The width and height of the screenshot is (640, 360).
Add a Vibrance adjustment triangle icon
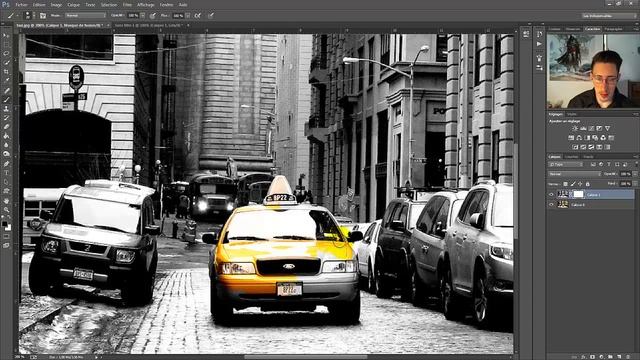coord(607,129)
